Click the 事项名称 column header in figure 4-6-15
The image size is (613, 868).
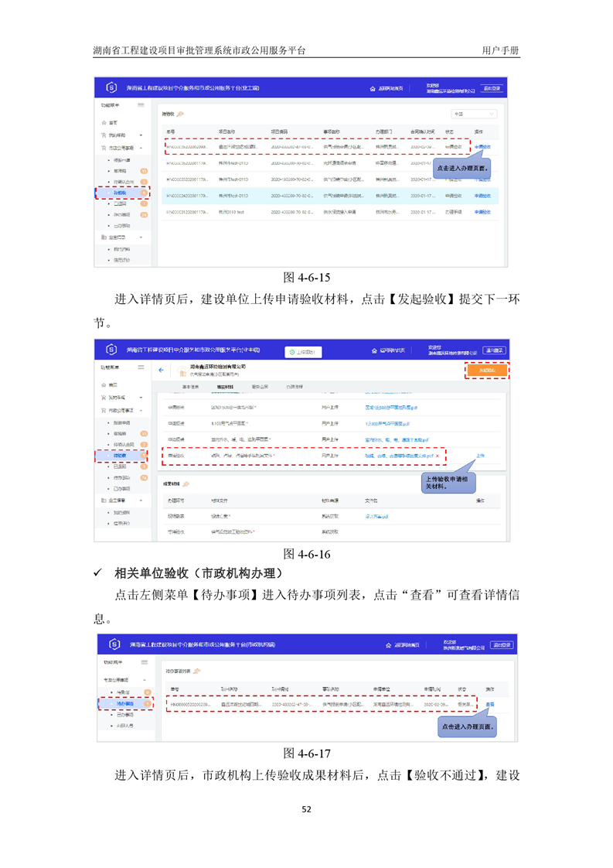[332, 132]
